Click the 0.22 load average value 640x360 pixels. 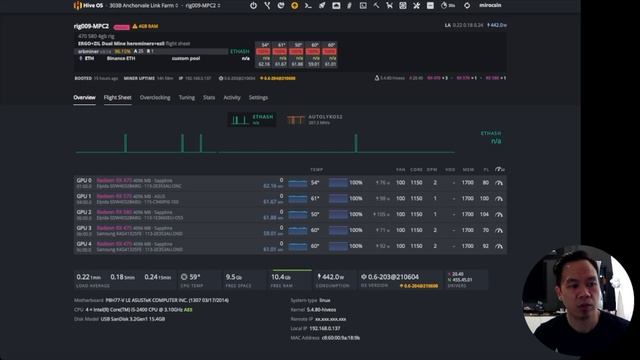tap(88, 277)
